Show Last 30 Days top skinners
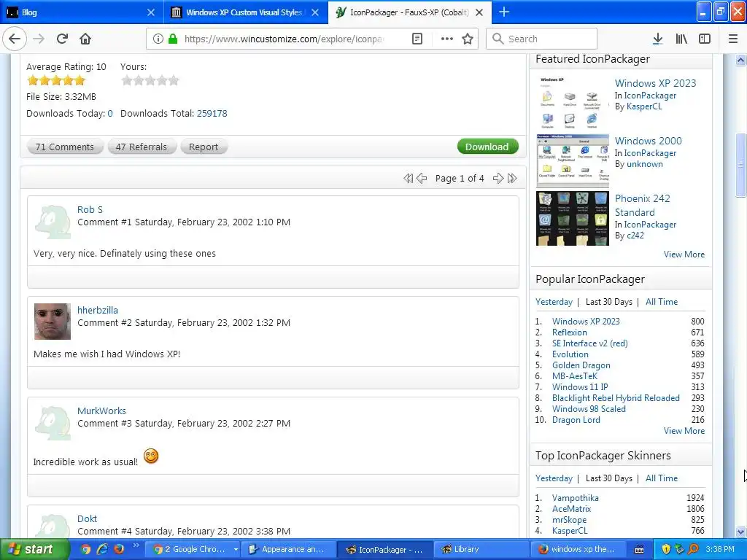The height and width of the screenshot is (560, 747). click(609, 478)
